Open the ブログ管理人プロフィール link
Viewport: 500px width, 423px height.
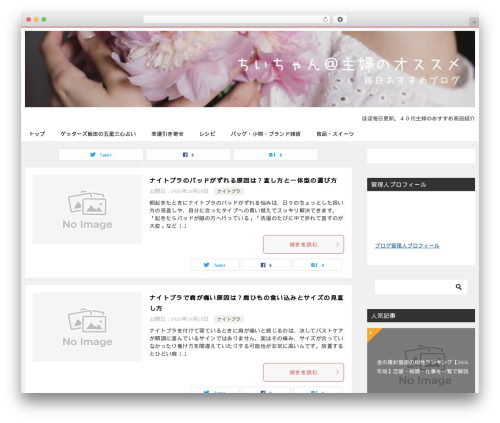[x=407, y=246]
